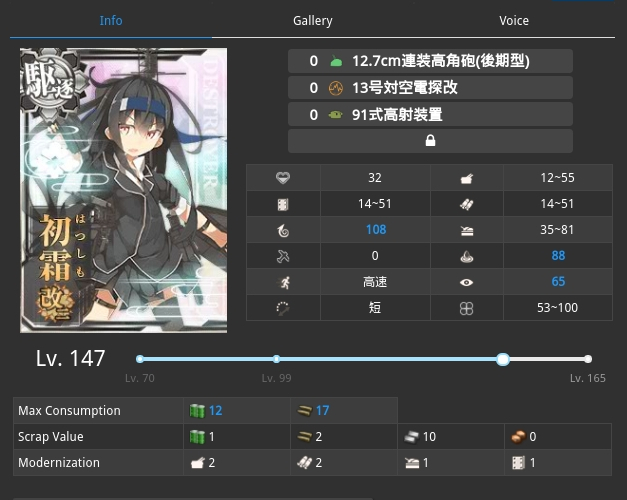Click the green high-angle gun icon
This screenshot has height=500, width=627.
point(336,61)
